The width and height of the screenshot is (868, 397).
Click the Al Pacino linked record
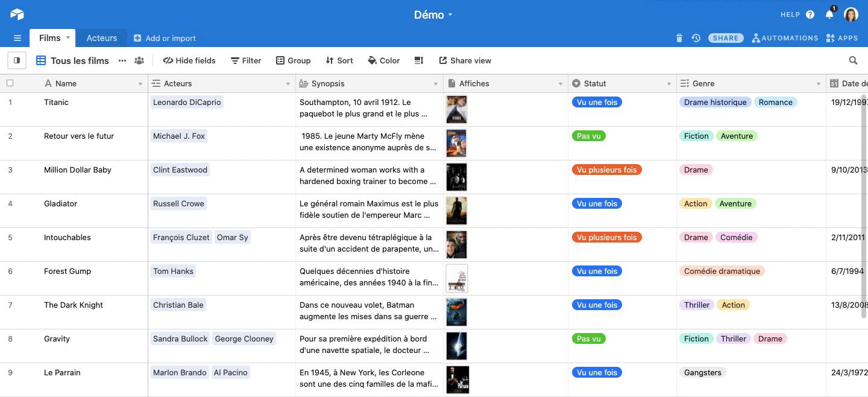[231, 373]
